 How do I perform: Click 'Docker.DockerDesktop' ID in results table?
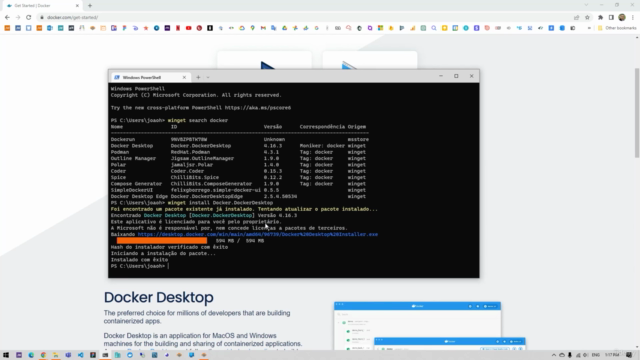201,146
